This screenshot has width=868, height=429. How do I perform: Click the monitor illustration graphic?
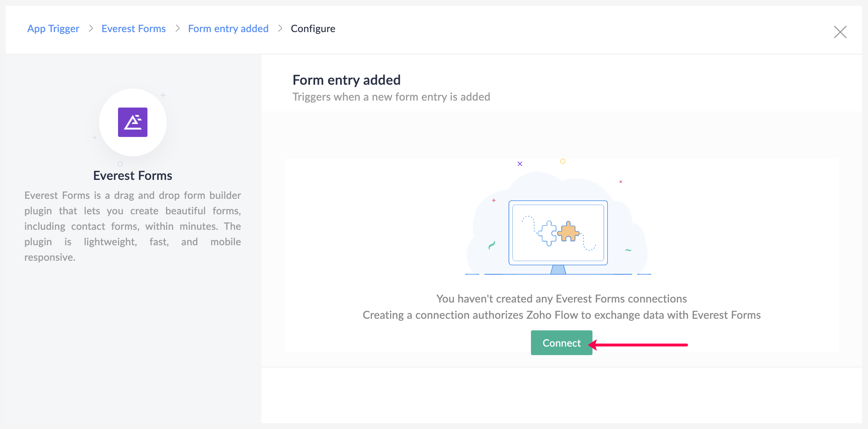click(558, 237)
